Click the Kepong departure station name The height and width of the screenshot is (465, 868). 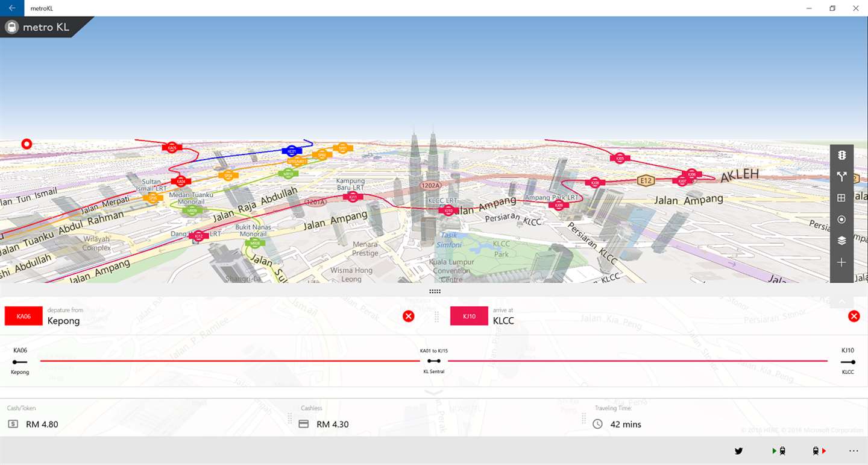coord(63,321)
